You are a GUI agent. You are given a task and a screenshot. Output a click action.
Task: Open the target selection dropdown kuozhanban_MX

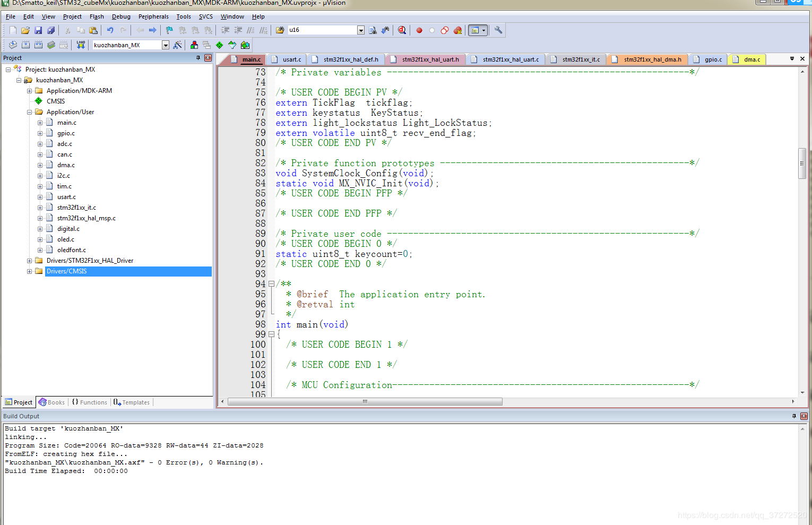pyautogui.click(x=166, y=45)
